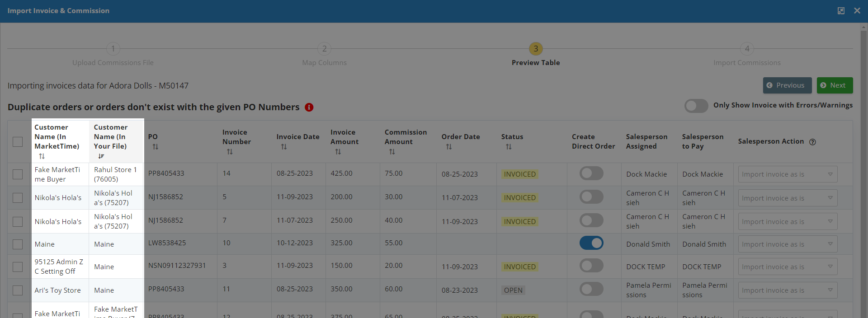Click the Previous button
This screenshot has width=868, height=318.
tap(787, 85)
